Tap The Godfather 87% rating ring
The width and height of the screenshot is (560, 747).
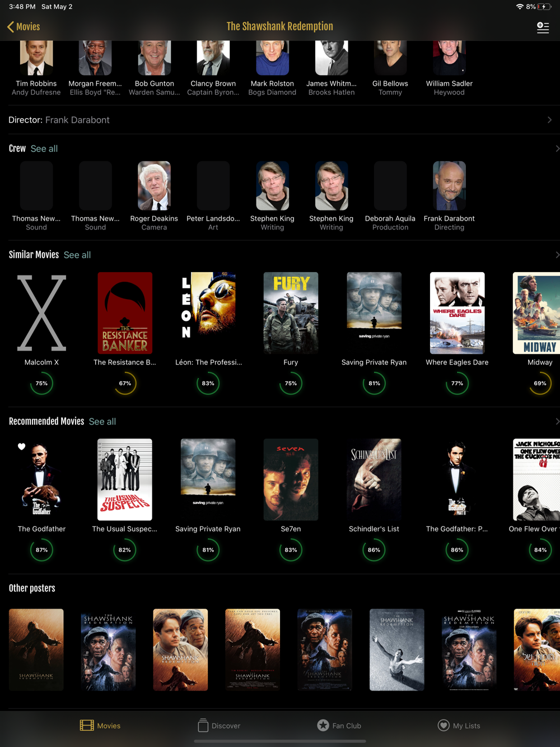click(41, 550)
